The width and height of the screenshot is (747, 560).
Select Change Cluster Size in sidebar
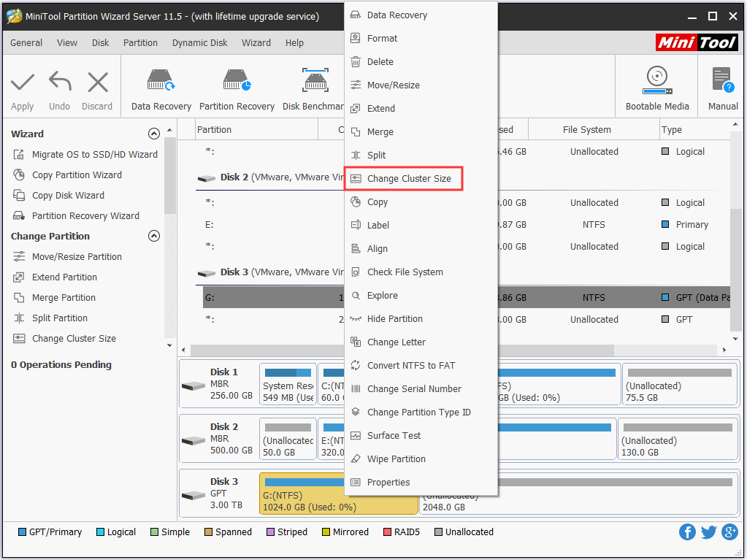tap(64, 339)
